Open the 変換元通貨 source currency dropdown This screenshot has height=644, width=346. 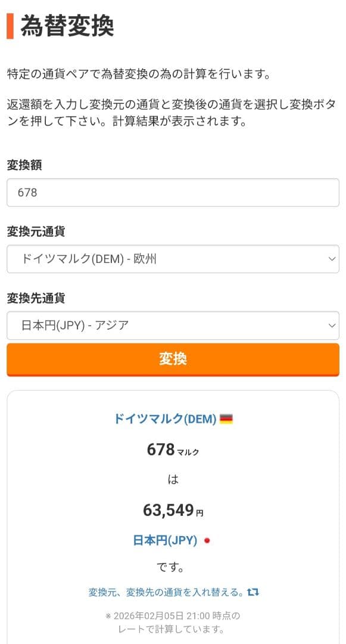click(x=173, y=259)
